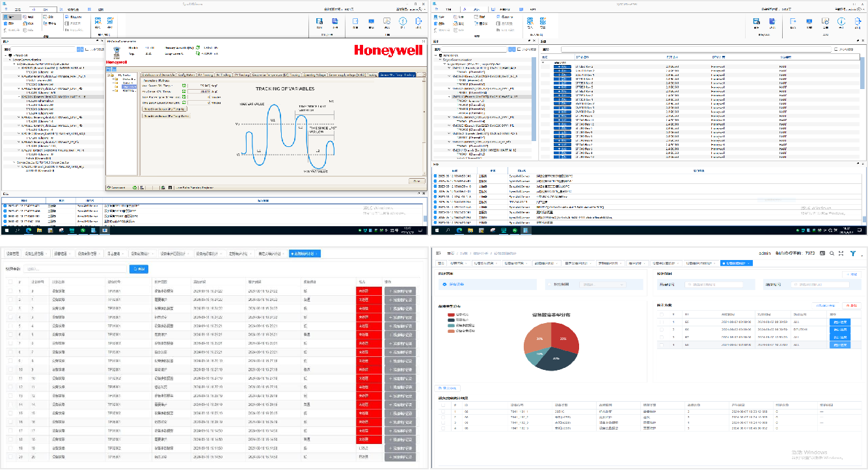
Task: Click the search input on maintenance plan page
Action: coord(75,268)
